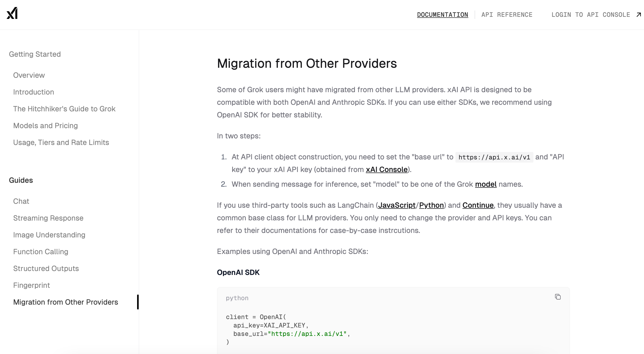Go to the Chat guide
The height and width of the screenshot is (354, 644).
21,201
